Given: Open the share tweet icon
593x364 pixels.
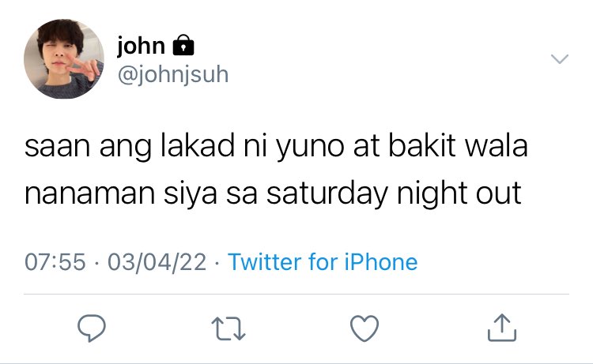Looking at the screenshot, I should 502,328.
